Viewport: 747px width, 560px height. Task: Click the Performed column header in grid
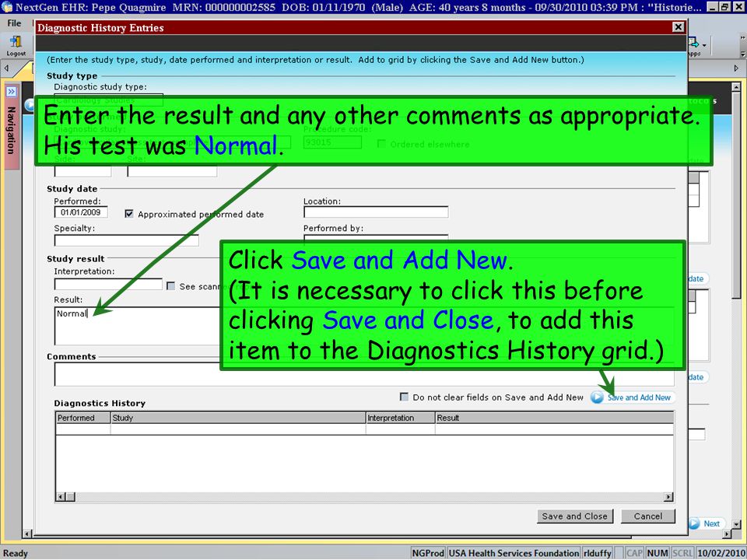(x=83, y=418)
